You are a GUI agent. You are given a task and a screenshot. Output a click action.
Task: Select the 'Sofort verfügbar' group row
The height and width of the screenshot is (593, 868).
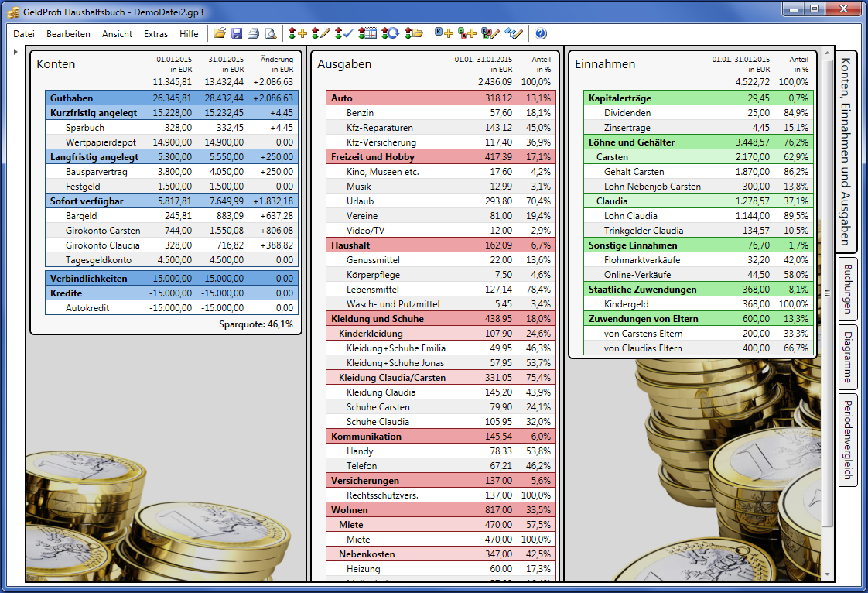point(172,201)
